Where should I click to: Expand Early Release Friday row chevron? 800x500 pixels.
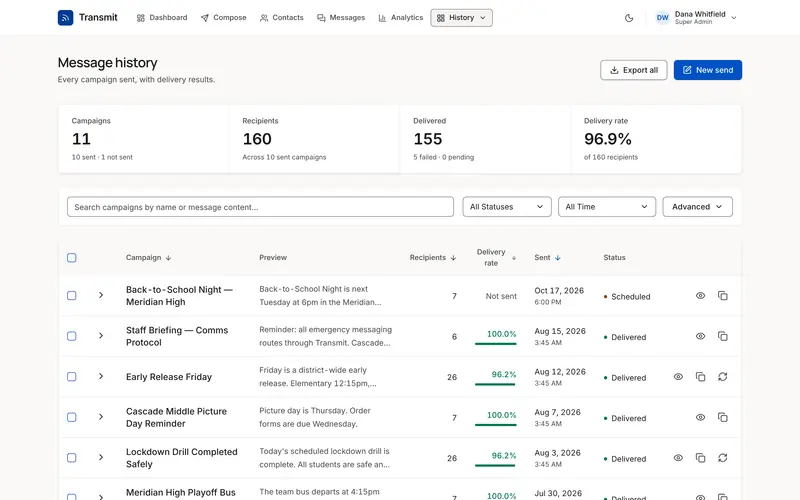coord(101,376)
